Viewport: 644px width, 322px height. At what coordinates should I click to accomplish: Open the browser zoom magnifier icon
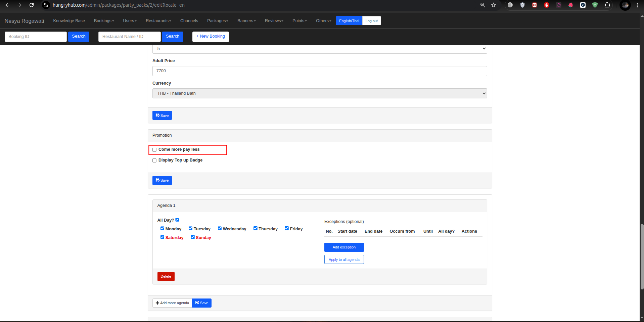point(482,5)
